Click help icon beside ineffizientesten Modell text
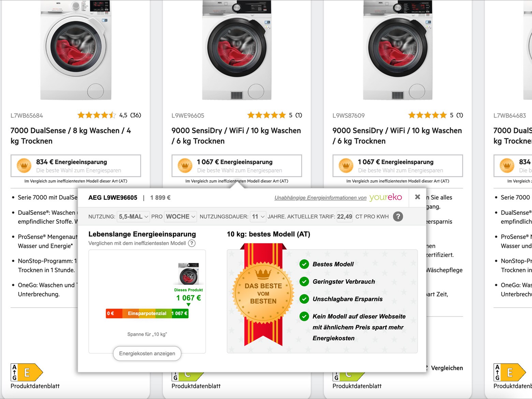The height and width of the screenshot is (399, 532). (x=192, y=243)
